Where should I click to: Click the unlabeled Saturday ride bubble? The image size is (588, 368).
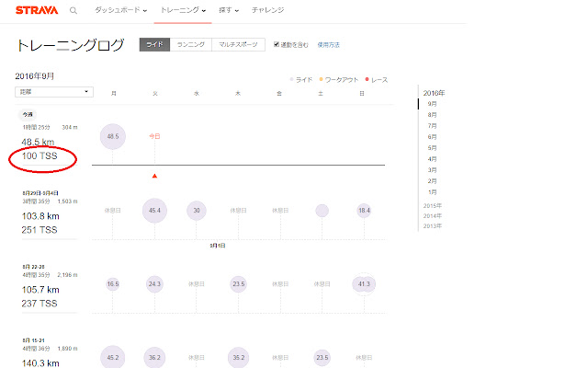click(x=322, y=211)
